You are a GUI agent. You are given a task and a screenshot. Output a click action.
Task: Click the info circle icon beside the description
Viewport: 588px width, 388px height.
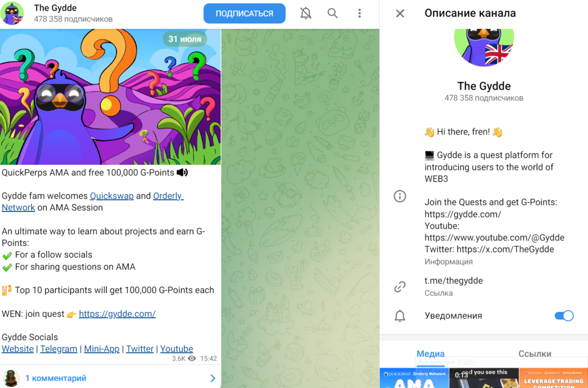coord(400,196)
